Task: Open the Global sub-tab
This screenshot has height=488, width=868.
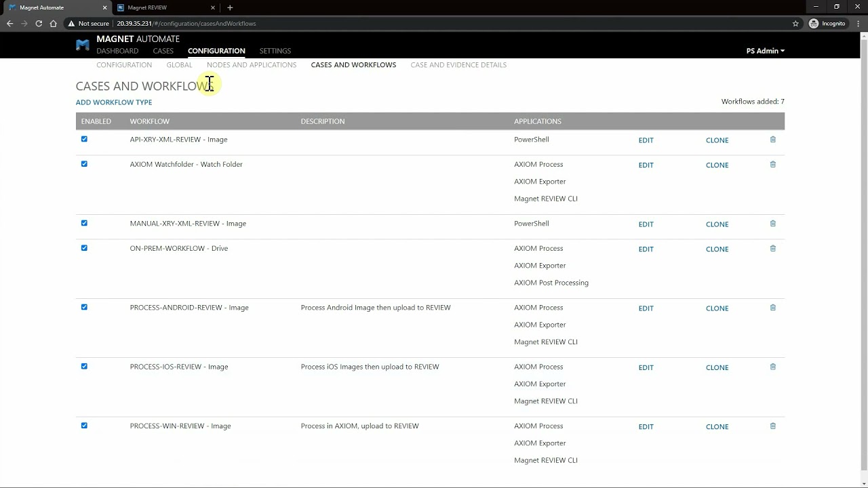Action: 179,65
